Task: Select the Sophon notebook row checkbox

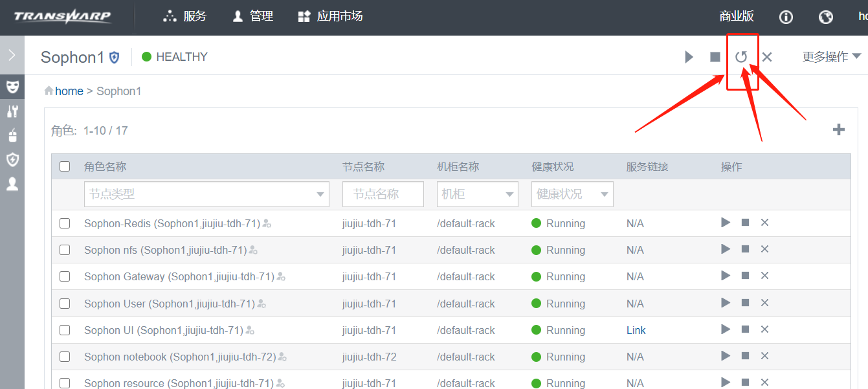Action: 65,357
